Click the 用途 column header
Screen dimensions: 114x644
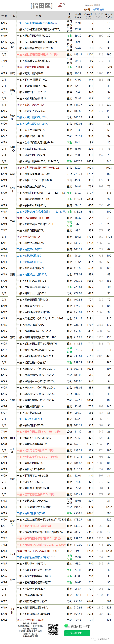click(x=69, y=16)
